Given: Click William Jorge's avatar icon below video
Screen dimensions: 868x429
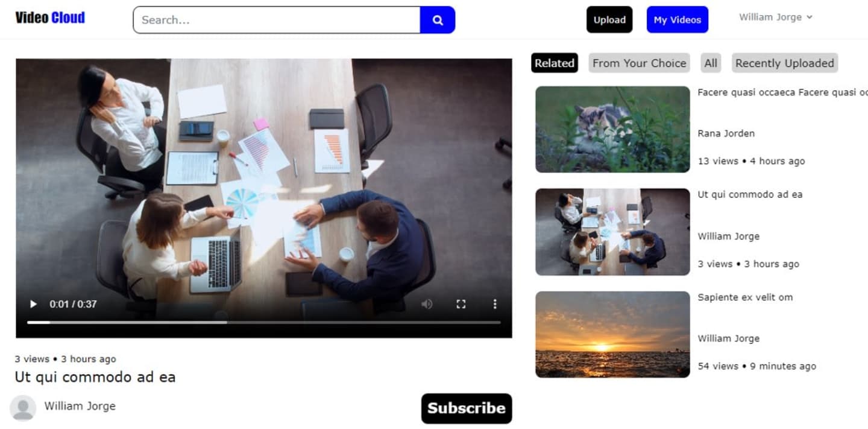Looking at the screenshot, I should pos(23,408).
